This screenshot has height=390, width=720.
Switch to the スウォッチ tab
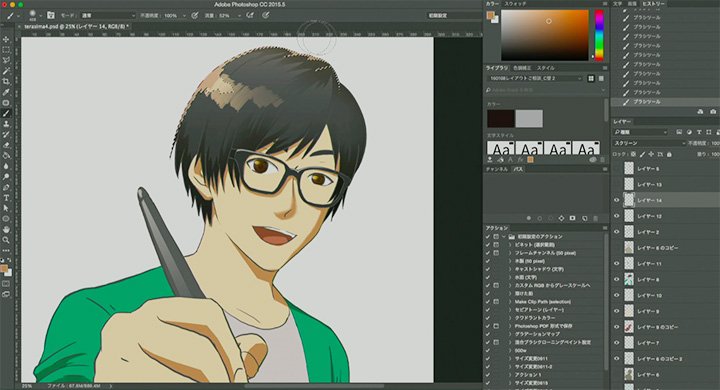[516, 4]
